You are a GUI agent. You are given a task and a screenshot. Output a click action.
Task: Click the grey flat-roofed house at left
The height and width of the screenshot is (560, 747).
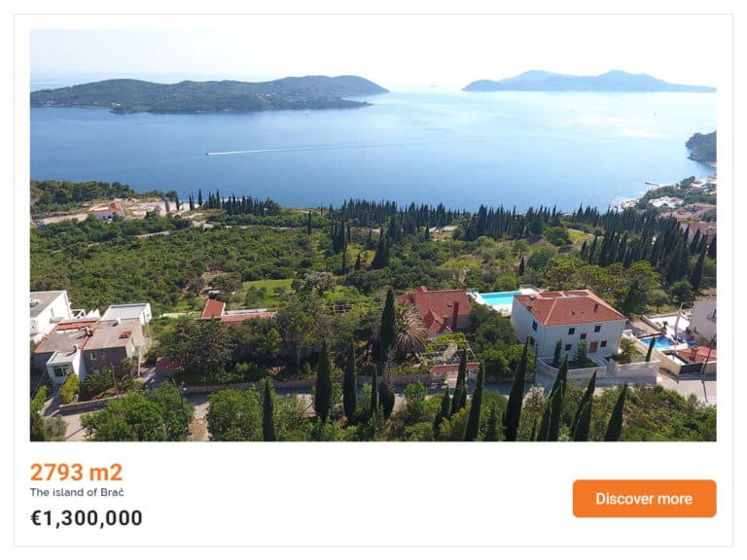[90, 348]
